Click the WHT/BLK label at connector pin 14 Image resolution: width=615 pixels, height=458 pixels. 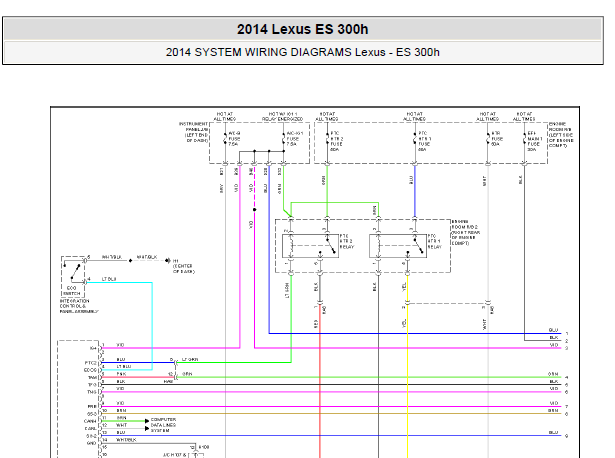coord(126,440)
